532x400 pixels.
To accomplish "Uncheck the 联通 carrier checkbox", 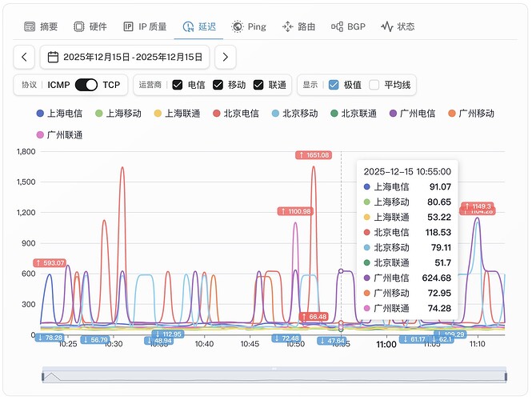I will point(258,85).
